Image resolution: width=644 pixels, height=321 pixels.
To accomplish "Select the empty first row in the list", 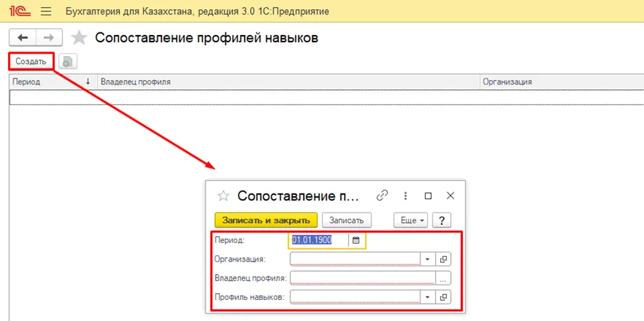I will tap(327, 97).
